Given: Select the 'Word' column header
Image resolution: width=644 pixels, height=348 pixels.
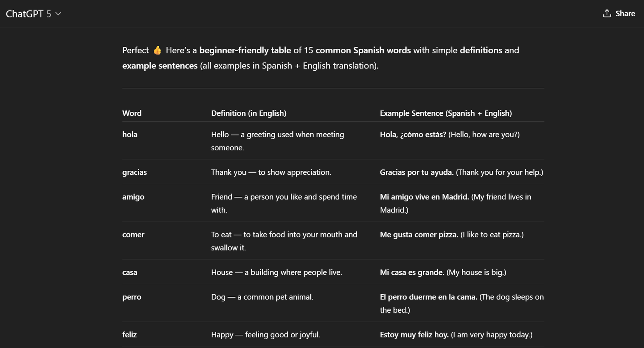Looking at the screenshot, I should tap(132, 113).
